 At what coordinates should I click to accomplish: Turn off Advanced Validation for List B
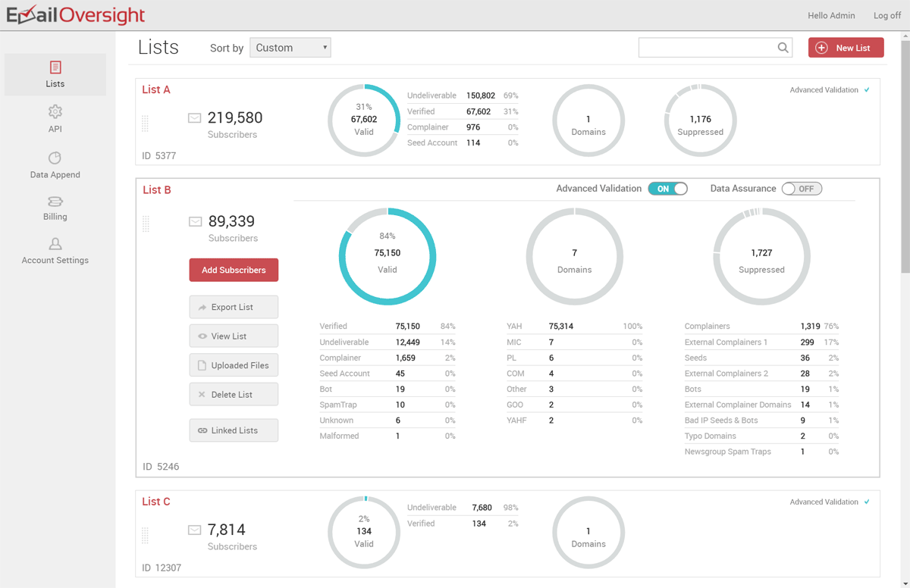(667, 188)
